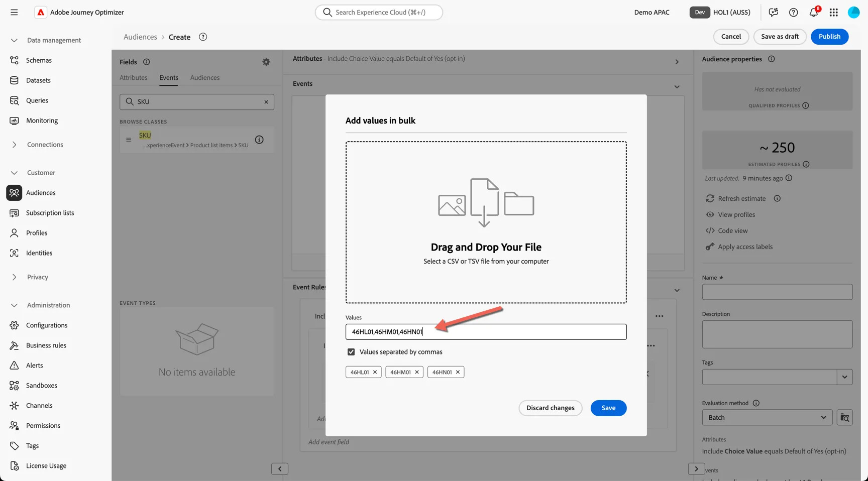Screen dimensions: 868x481
Task: Click the Publish button
Action: pyautogui.click(x=829, y=37)
